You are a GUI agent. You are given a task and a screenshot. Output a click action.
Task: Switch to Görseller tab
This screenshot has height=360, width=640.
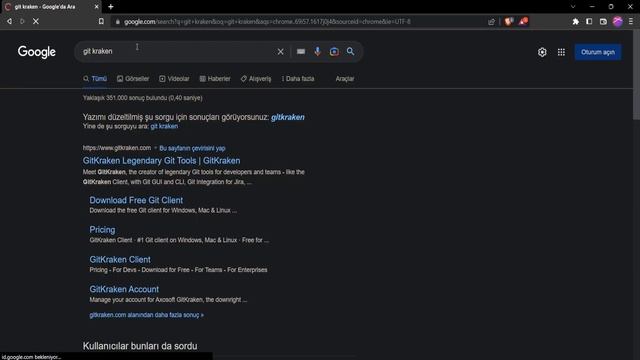[133, 79]
